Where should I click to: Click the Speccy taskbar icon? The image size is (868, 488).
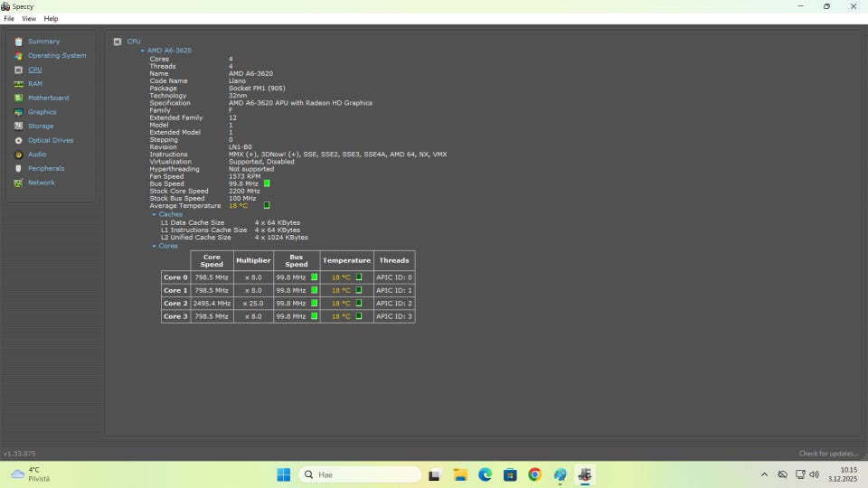585,474
